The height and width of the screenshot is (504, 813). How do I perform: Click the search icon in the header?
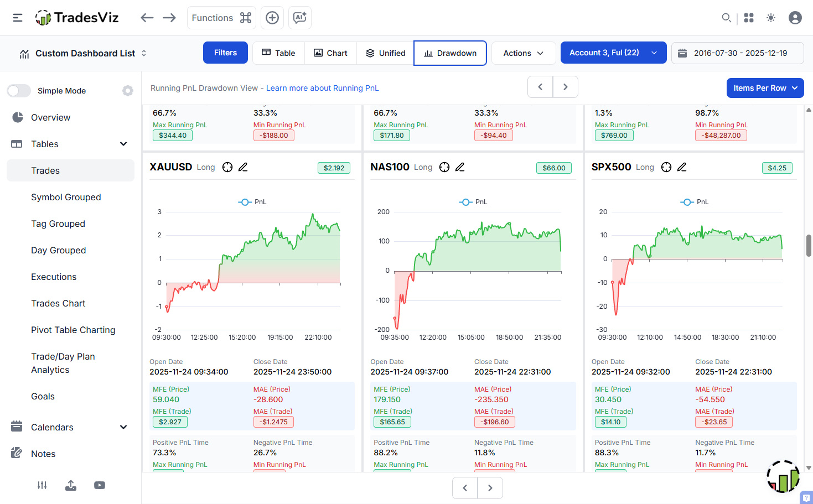(x=726, y=17)
